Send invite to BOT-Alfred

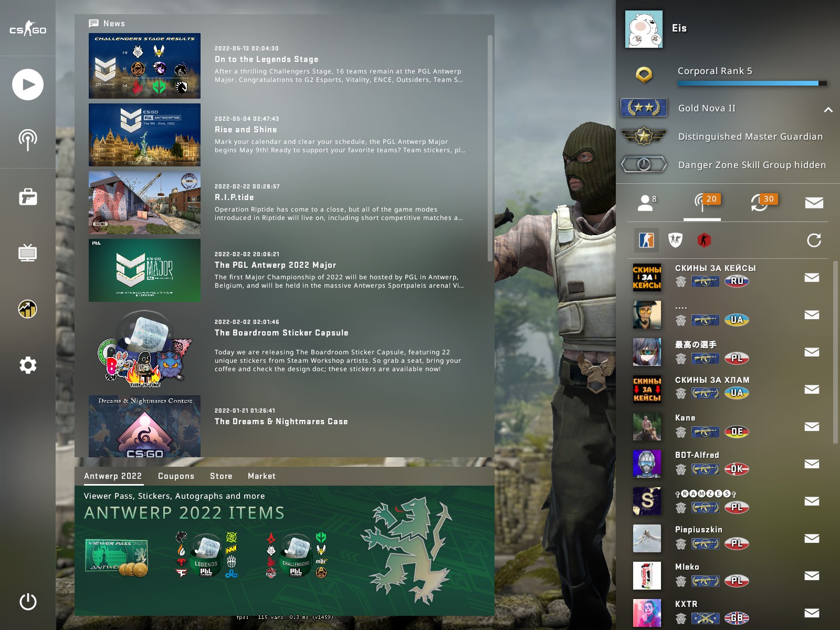click(812, 464)
